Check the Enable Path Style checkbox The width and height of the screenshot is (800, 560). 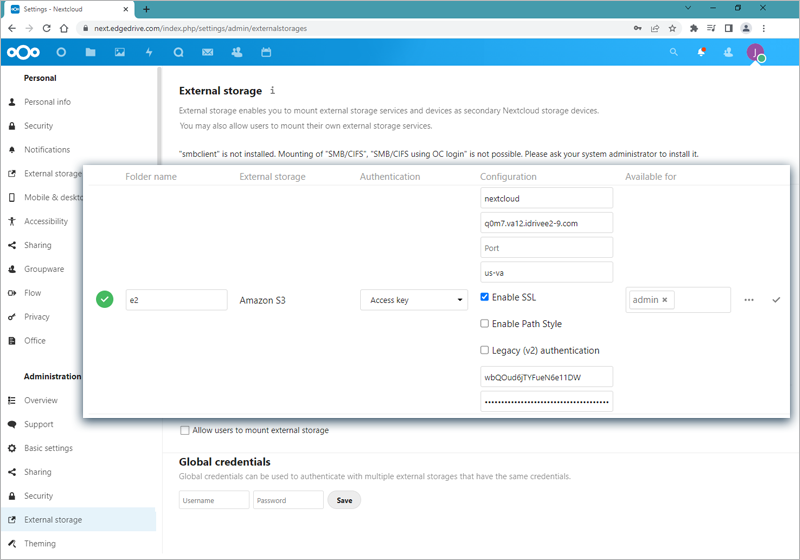pos(484,323)
